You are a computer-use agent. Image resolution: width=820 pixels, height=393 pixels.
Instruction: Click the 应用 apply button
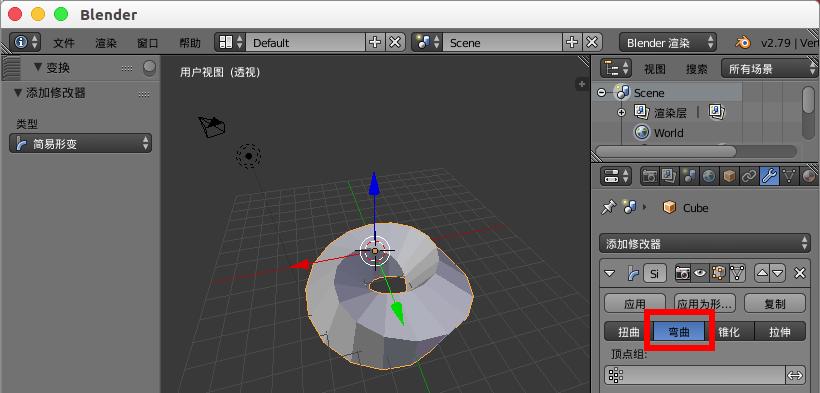[x=634, y=304]
